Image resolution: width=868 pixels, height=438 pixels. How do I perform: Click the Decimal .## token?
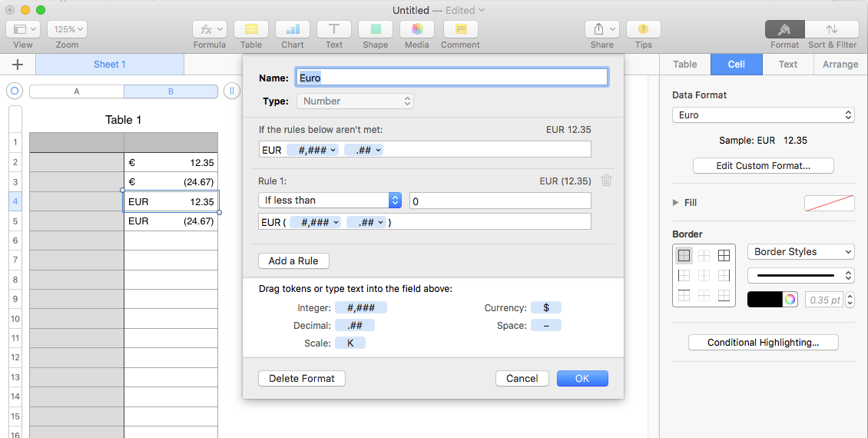click(355, 326)
